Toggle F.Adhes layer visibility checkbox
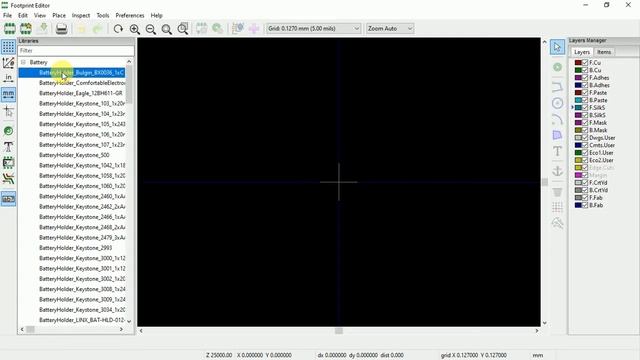This screenshot has height=360, width=640. 585,78
